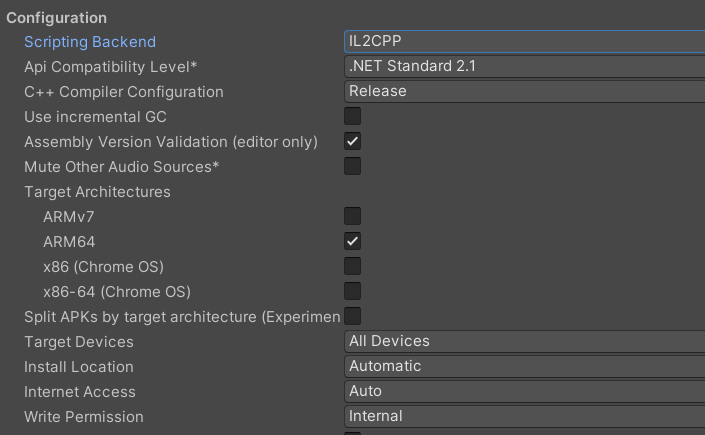Expand the Internet Access dropdown
Image resolution: width=705 pixels, height=435 pixels.
pos(524,391)
